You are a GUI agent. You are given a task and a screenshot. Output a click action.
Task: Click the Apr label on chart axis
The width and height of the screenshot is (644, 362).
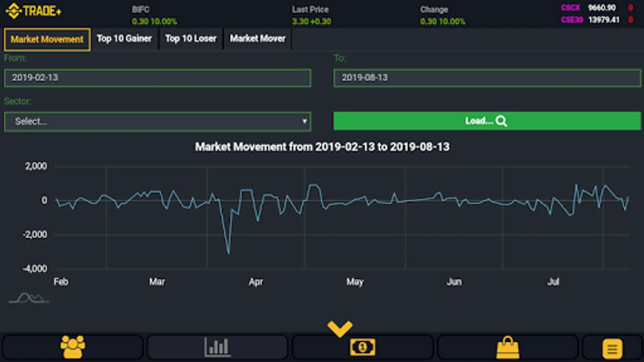click(256, 282)
